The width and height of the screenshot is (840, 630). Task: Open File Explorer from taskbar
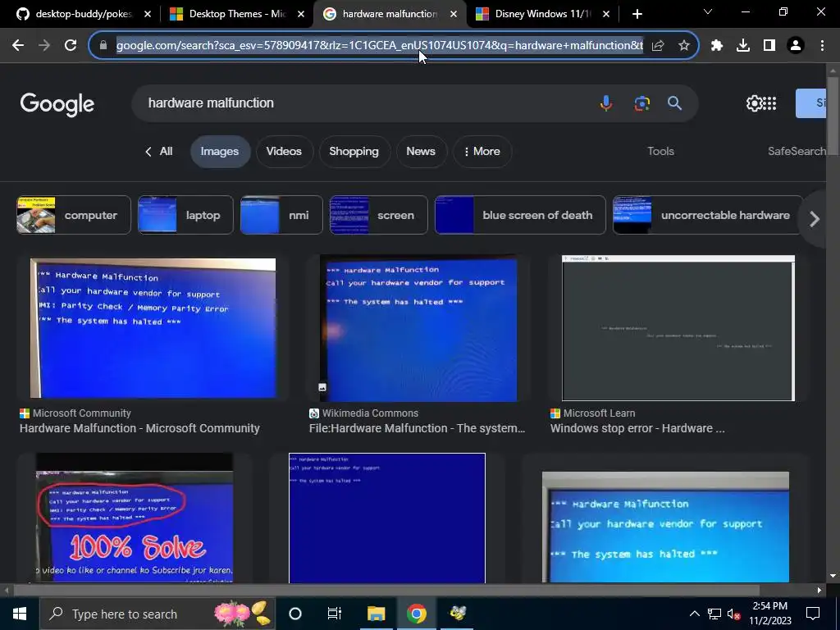[x=376, y=614]
